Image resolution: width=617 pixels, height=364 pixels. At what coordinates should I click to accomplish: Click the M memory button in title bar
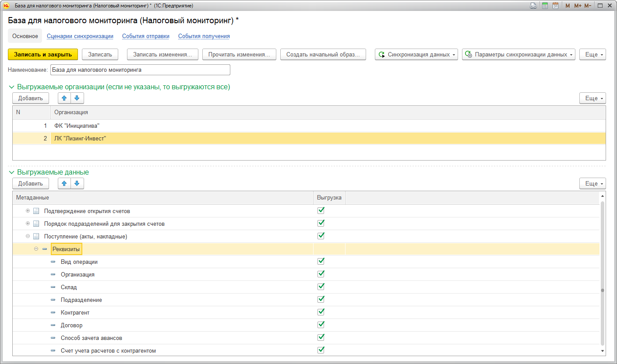tap(568, 6)
